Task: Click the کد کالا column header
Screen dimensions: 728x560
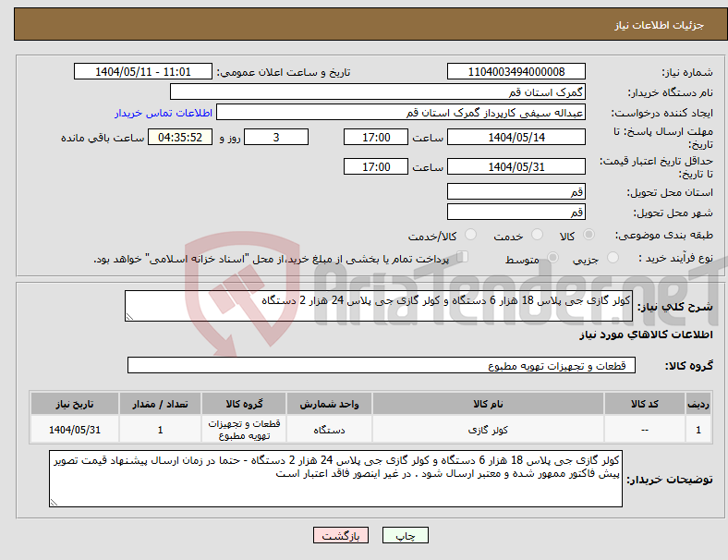Action: 645,404
